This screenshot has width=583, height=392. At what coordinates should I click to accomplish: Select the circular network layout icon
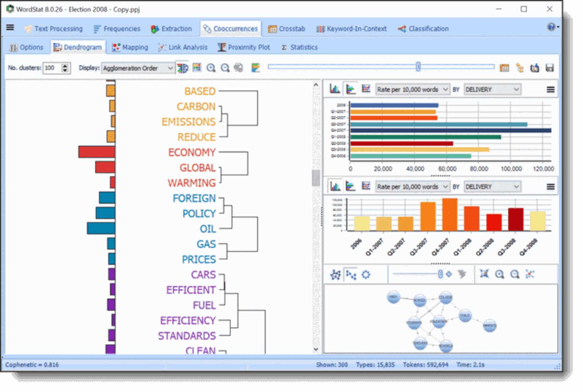click(366, 274)
